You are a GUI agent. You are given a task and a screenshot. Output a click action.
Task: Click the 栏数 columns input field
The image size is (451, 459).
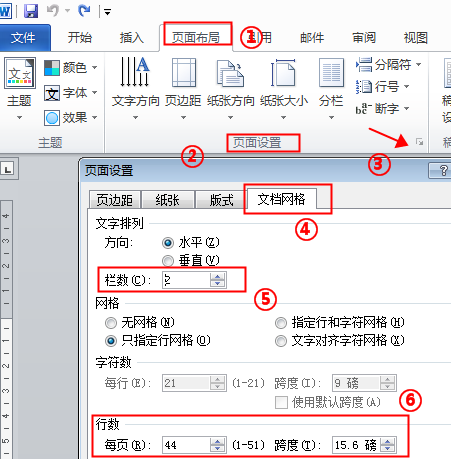coord(186,280)
